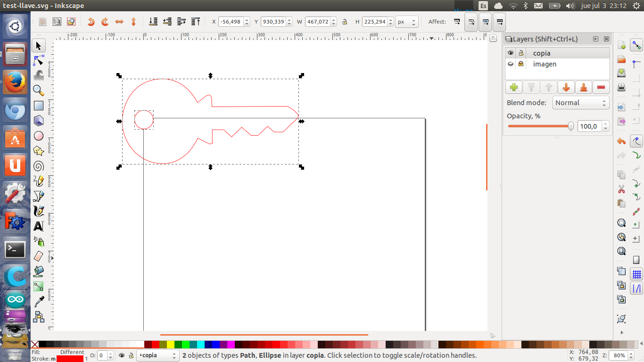Toggle width/height ratio lock
The width and height of the screenshot is (644, 362).
coord(345,22)
